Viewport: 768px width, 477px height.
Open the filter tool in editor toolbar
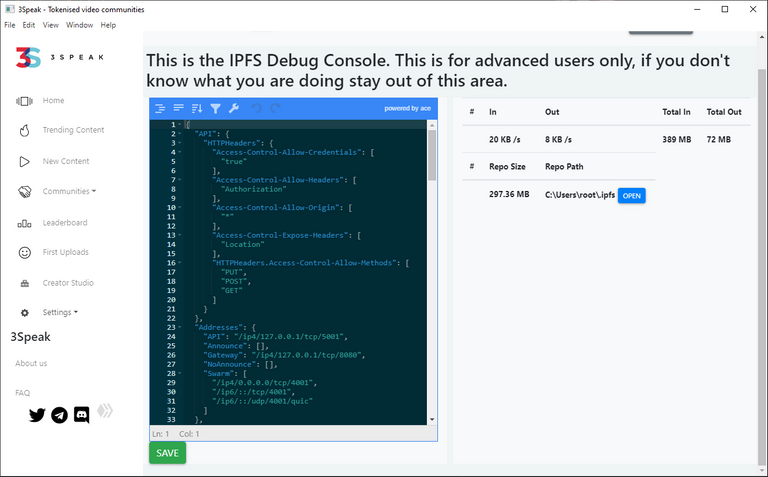pos(216,109)
